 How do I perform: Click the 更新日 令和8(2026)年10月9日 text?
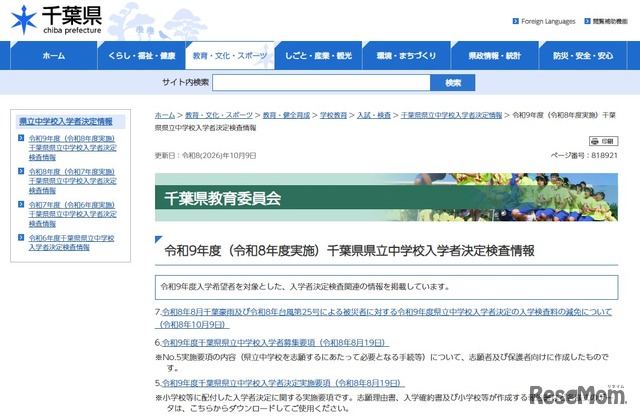(x=205, y=155)
